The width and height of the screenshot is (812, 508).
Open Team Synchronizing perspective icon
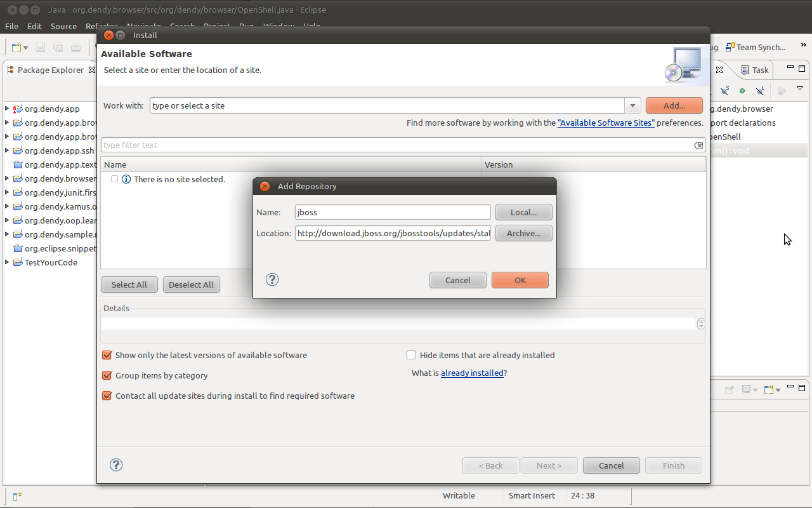tap(731, 47)
